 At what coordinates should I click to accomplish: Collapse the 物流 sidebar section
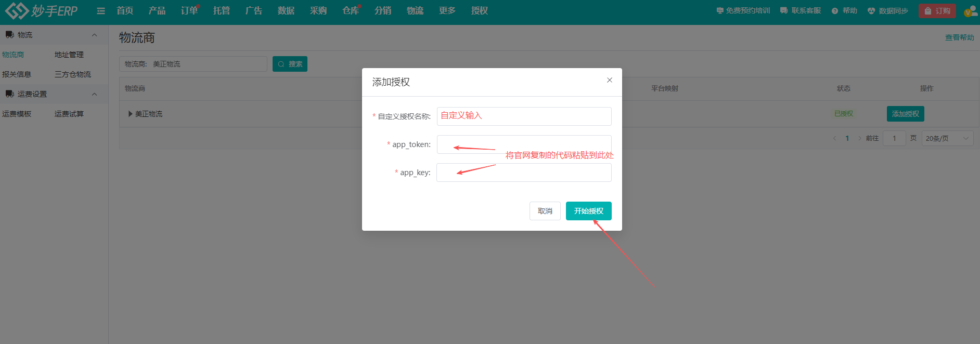tap(94, 35)
